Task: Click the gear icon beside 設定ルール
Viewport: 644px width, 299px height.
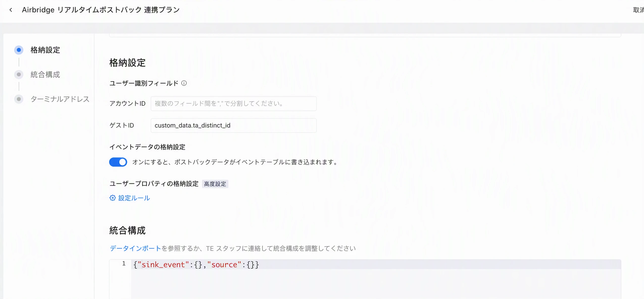Action: tap(113, 198)
